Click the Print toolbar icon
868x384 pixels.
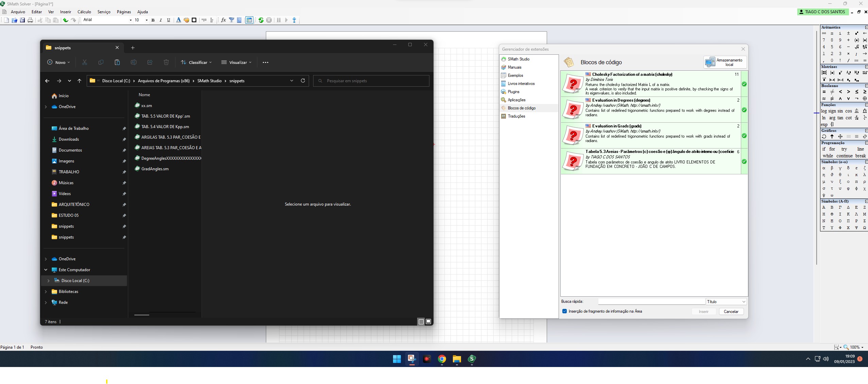[x=30, y=20]
